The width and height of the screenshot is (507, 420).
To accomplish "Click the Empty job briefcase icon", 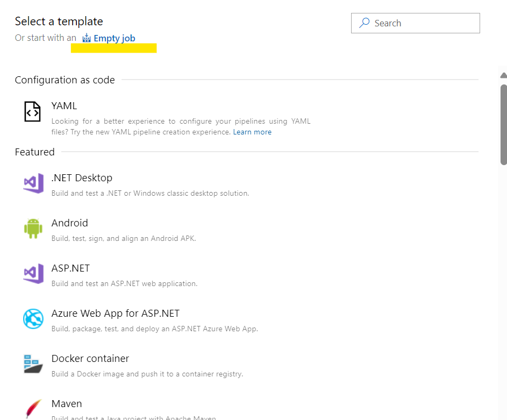I will [86, 38].
